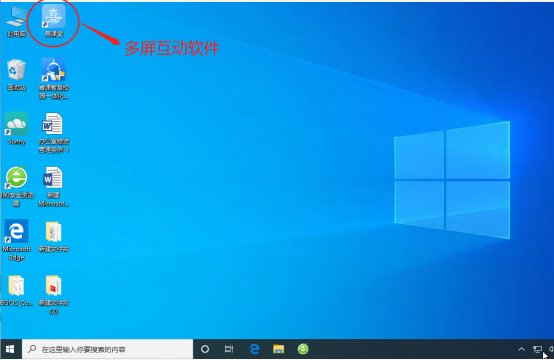Screen dimensions: 554x360
Task: Click the taskbar search input box
Action: coord(108,349)
